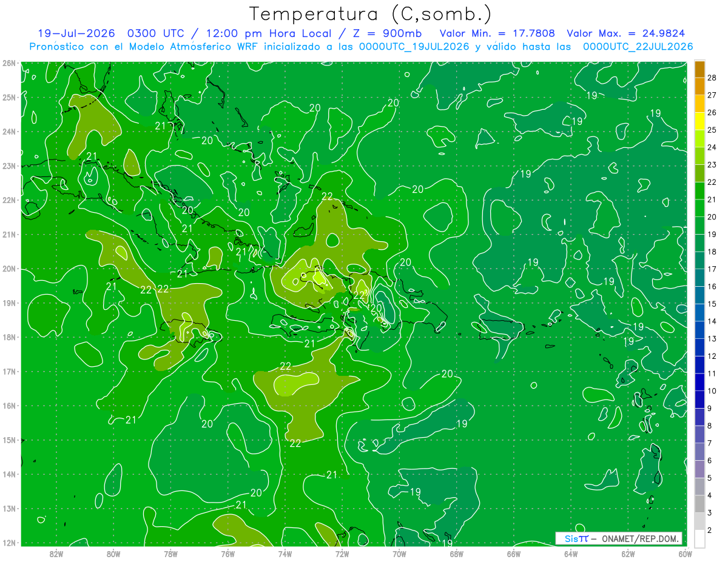The width and height of the screenshot is (728, 562).
Task: Click the title "Temperatura (C,somb.)"
Action: click(x=370, y=15)
